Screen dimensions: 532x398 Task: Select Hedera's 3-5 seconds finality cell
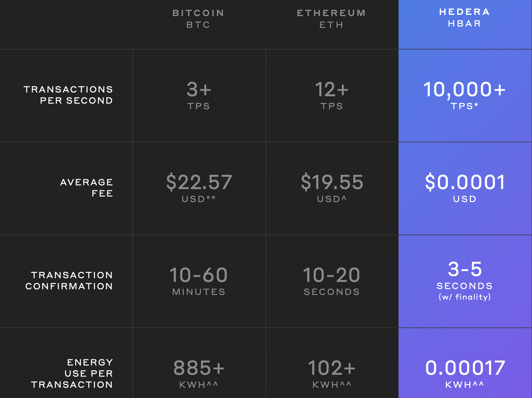(x=465, y=281)
